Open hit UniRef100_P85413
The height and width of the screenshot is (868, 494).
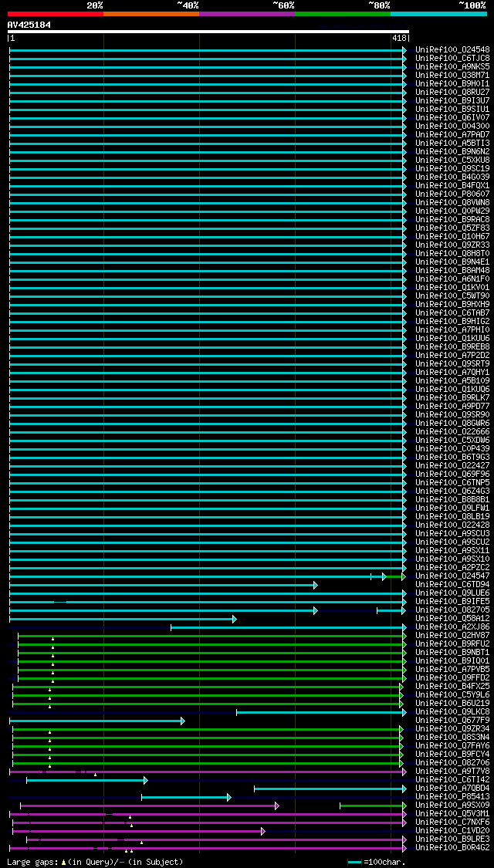(x=452, y=796)
